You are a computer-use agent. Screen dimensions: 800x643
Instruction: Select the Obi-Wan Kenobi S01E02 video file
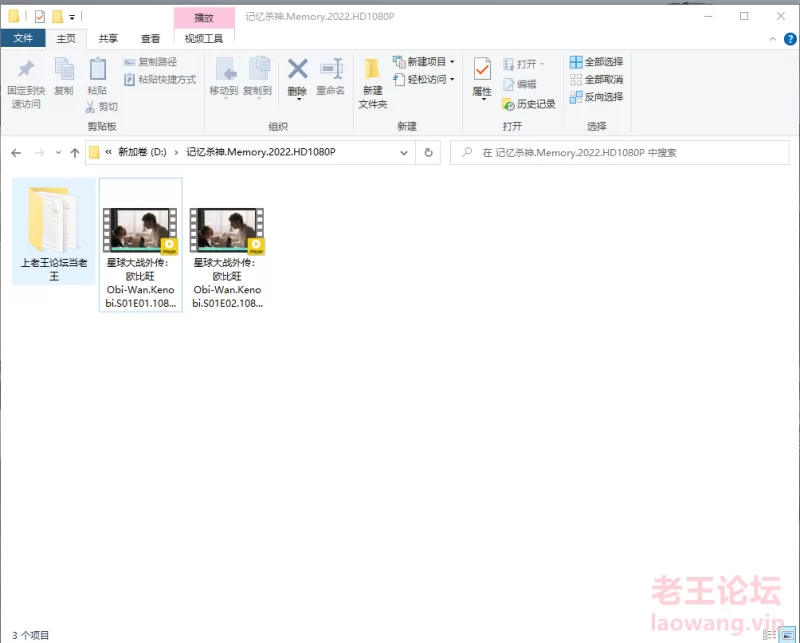click(x=228, y=245)
